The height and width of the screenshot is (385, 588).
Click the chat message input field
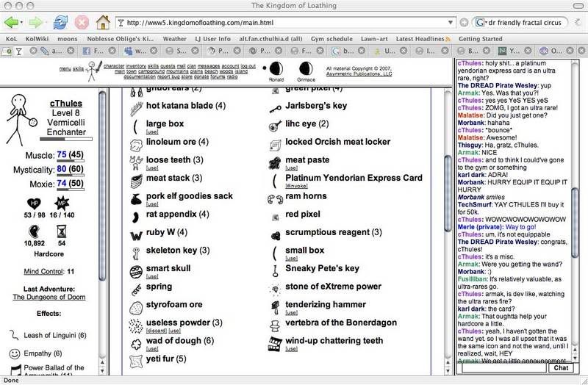[503, 368]
